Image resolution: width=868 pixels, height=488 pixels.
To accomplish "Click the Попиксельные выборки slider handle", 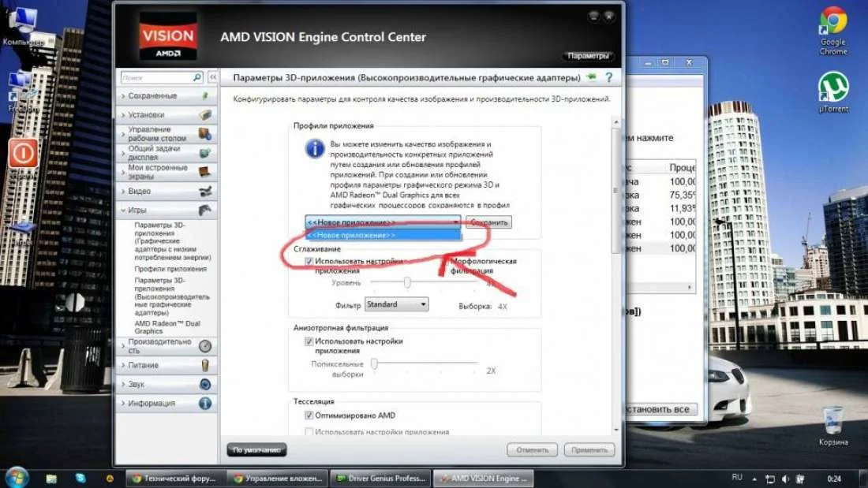I will 374,363.
